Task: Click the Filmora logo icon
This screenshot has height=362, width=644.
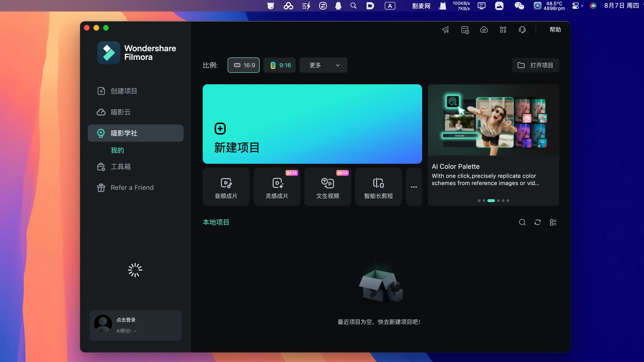Action: [109, 53]
